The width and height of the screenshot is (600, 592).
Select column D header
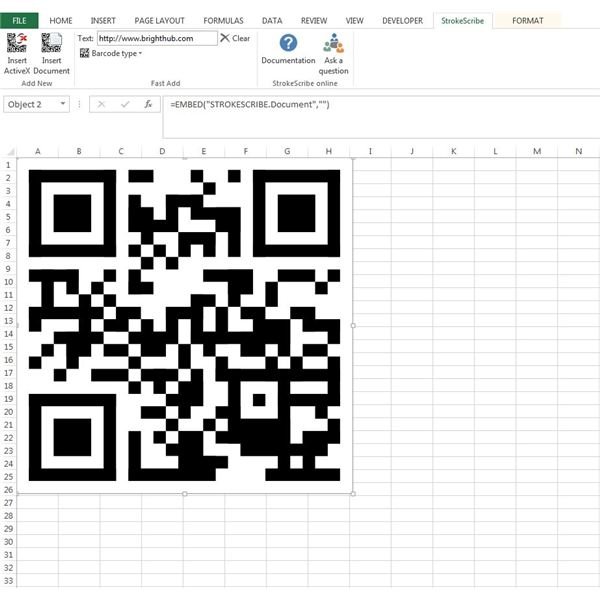click(162, 151)
